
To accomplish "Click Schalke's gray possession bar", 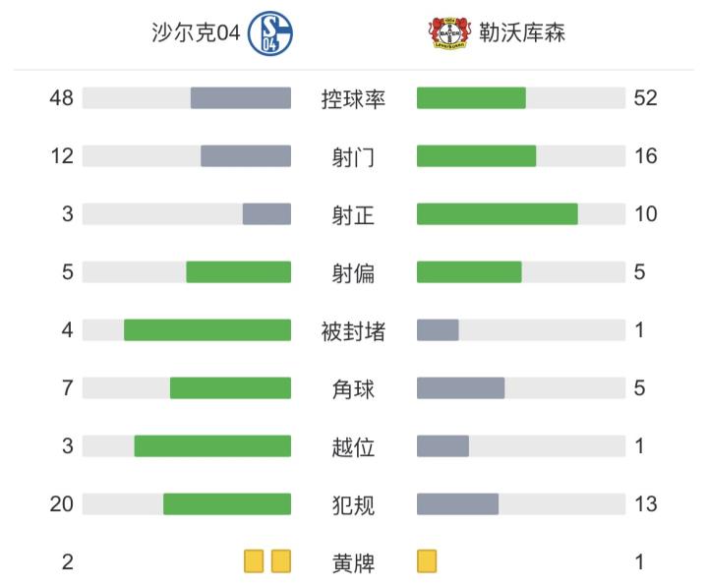I will [241, 98].
